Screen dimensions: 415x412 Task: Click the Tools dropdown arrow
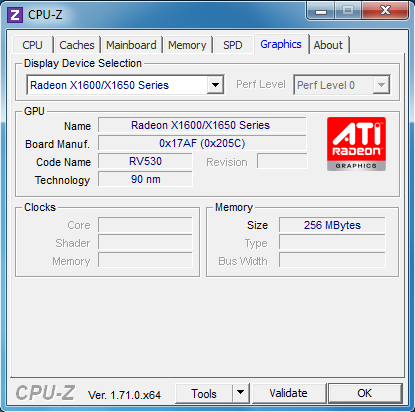(241, 393)
